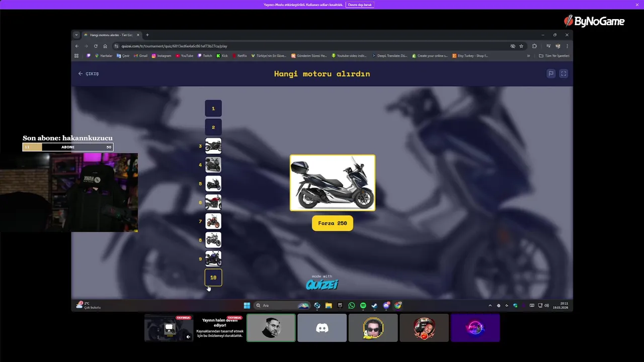Open the Kick bookmark
The height and width of the screenshot is (362, 644).
[x=222, y=56]
